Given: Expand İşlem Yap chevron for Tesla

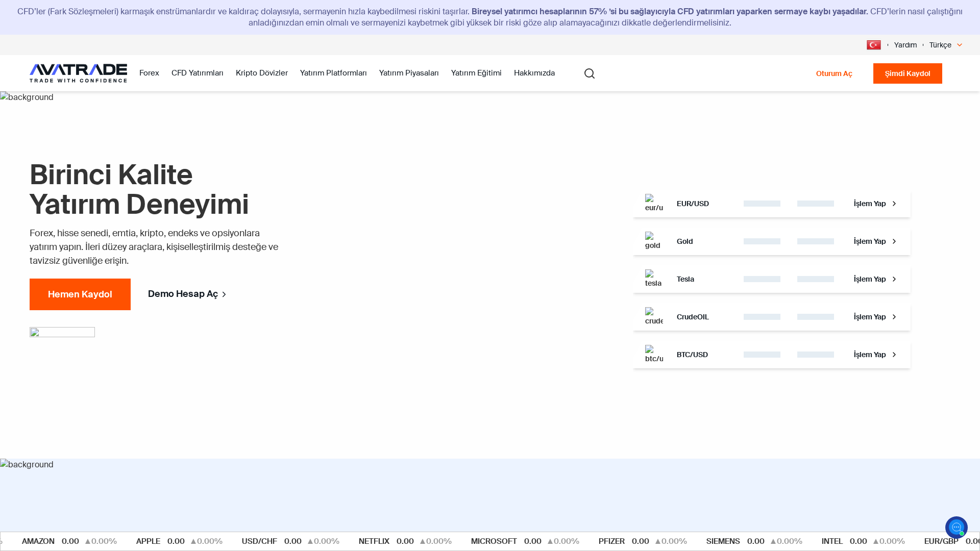Looking at the screenshot, I should click(x=894, y=279).
